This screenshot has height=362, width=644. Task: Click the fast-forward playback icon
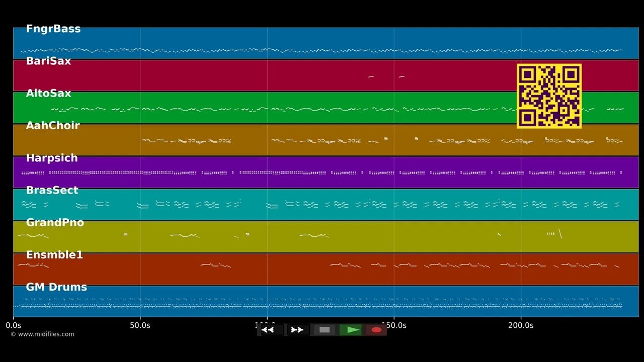297,330
